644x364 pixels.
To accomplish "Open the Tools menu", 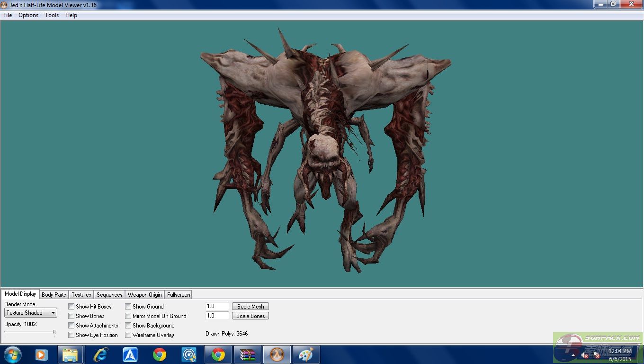I will (52, 15).
